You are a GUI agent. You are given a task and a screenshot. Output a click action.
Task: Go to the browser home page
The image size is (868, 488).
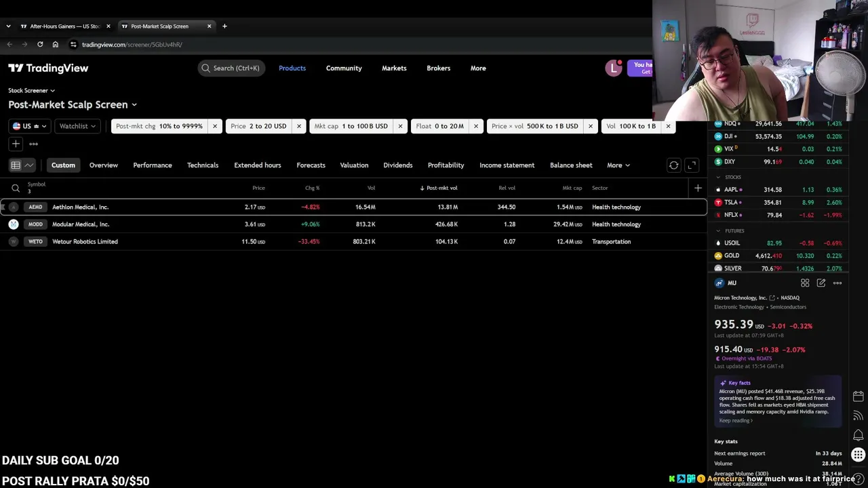coord(56,45)
